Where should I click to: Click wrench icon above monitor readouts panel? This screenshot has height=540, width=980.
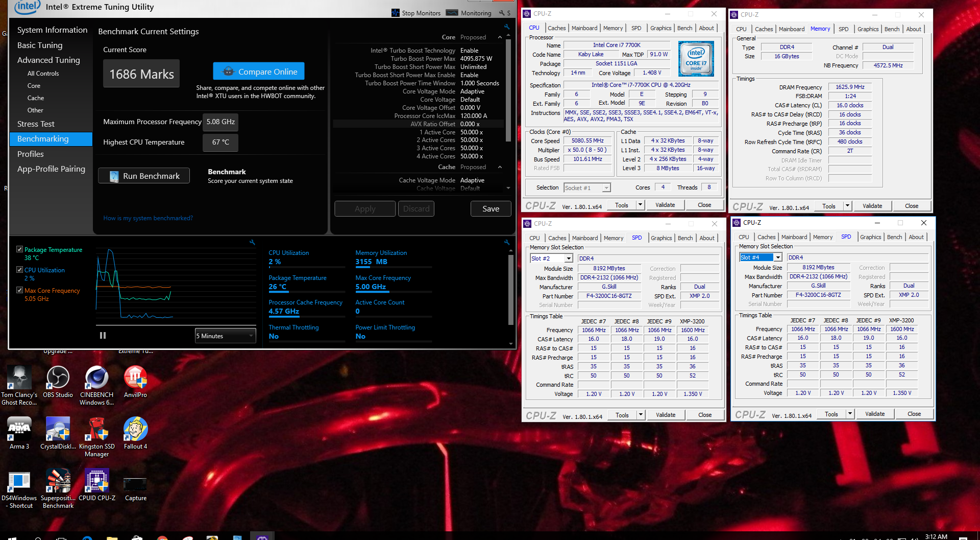506,242
